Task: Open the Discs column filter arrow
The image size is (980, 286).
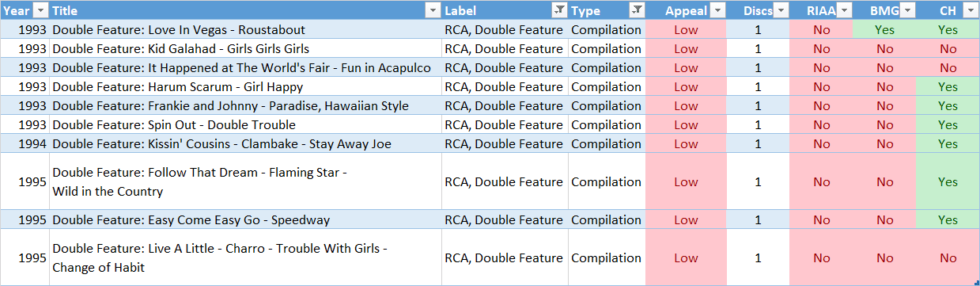Action: pyautogui.click(x=781, y=10)
